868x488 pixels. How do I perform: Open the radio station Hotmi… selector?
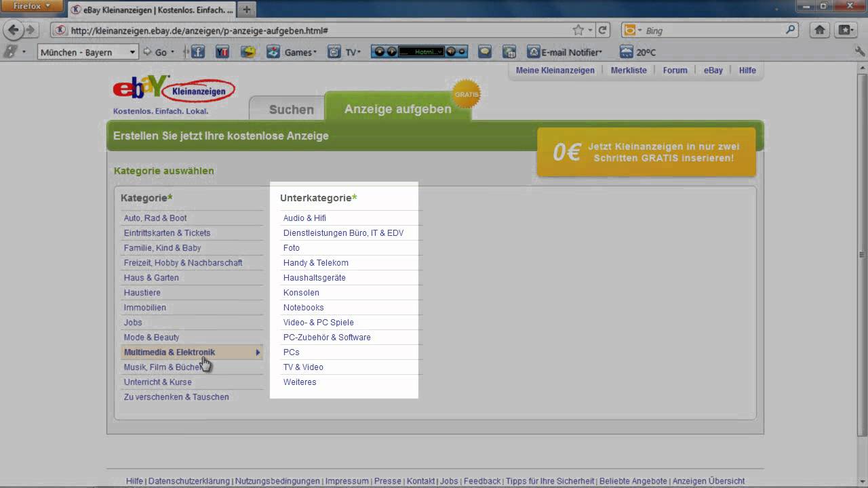pos(420,52)
